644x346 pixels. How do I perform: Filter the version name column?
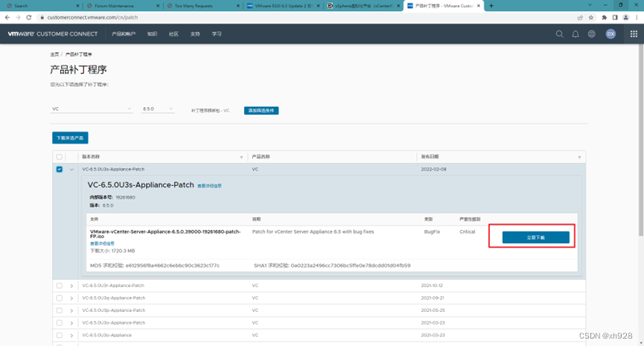pyautogui.click(x=241, y=157)
